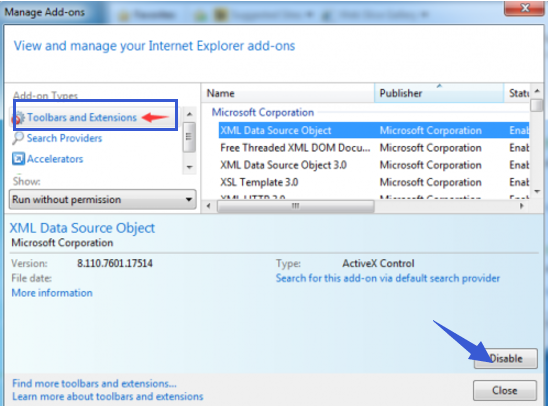The image size is (548, 406).
Task: Click left arrow of horizontal scrollbar
Action: [209, 206]
